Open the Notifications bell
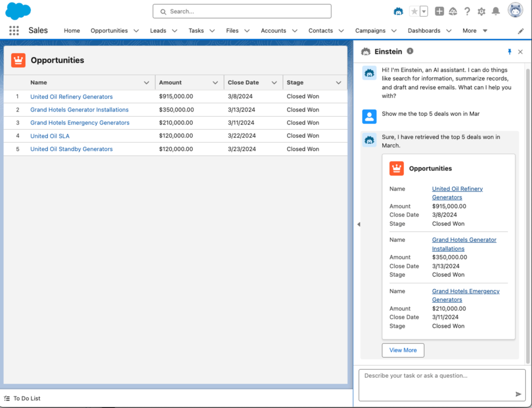532x408 pixels. click(496, 11)
